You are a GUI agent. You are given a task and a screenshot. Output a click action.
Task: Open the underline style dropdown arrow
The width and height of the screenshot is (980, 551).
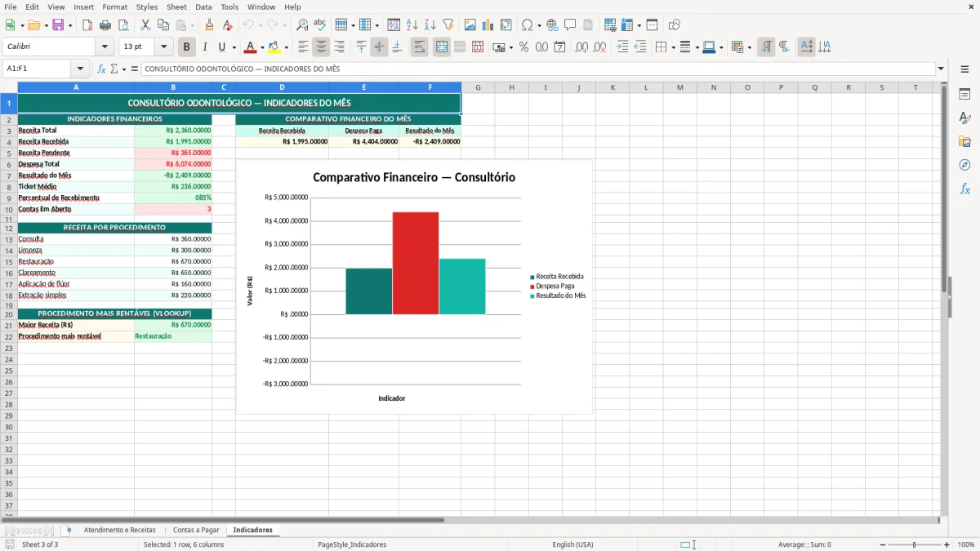[234, 47]
